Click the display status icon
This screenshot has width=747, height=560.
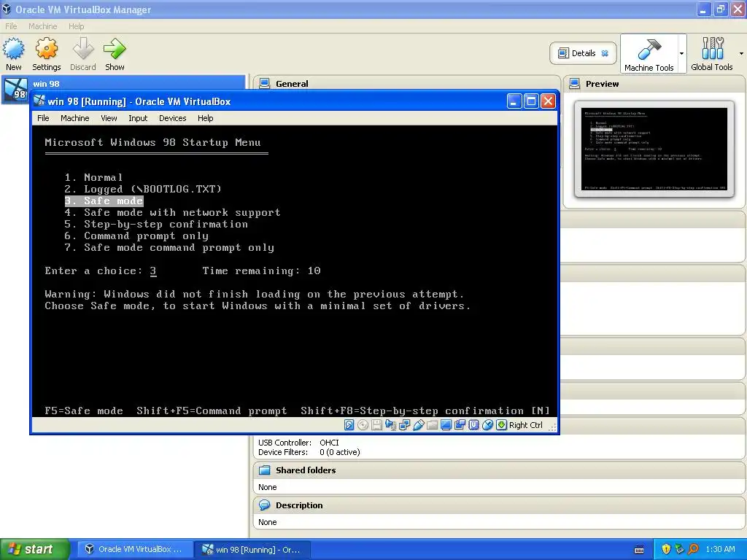[446, 425]
